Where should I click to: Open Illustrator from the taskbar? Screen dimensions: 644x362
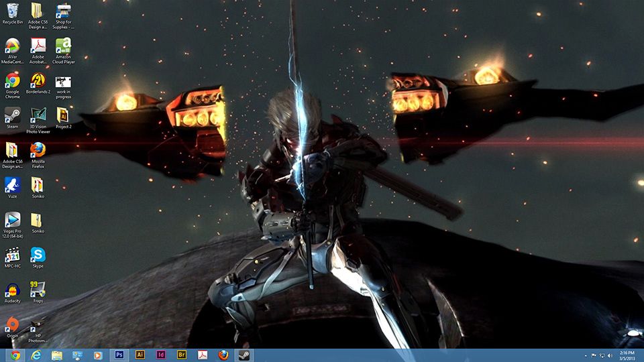click(140, 355)
